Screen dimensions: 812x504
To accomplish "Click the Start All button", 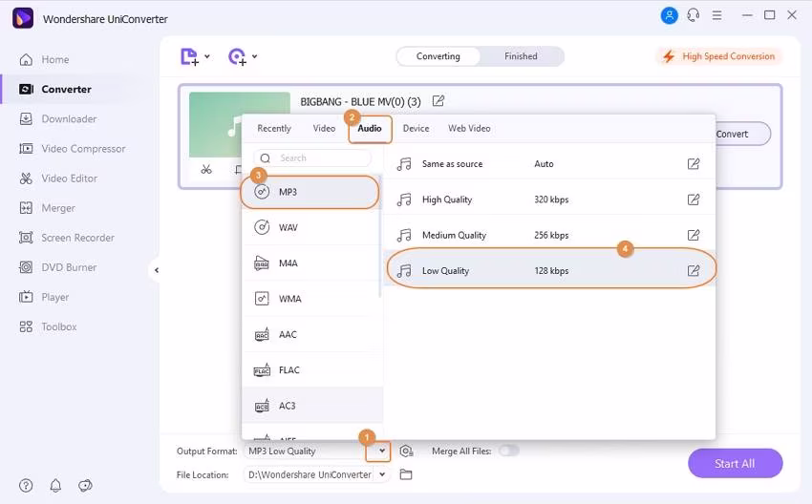I will pos(735,464).
